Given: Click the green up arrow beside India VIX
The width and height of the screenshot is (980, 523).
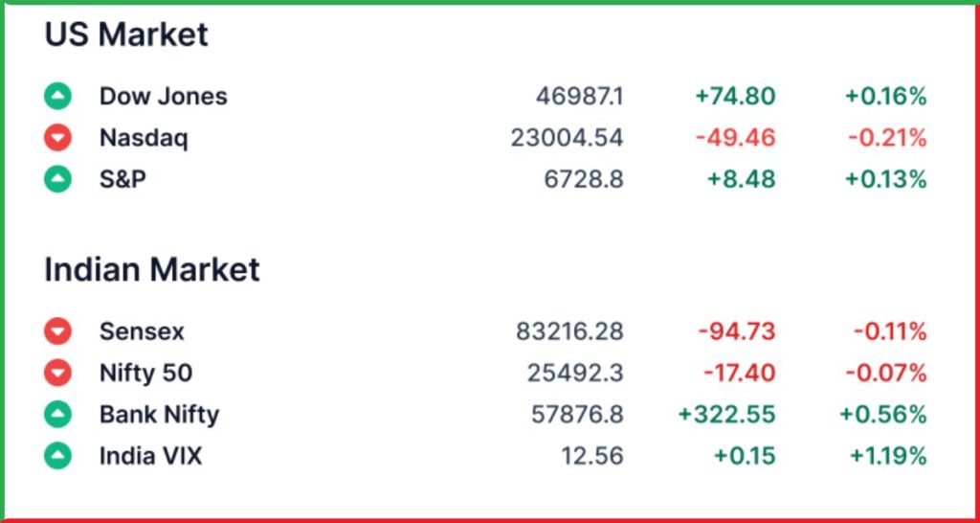Looking at the screenshot, I should click(x=57, y=456).
